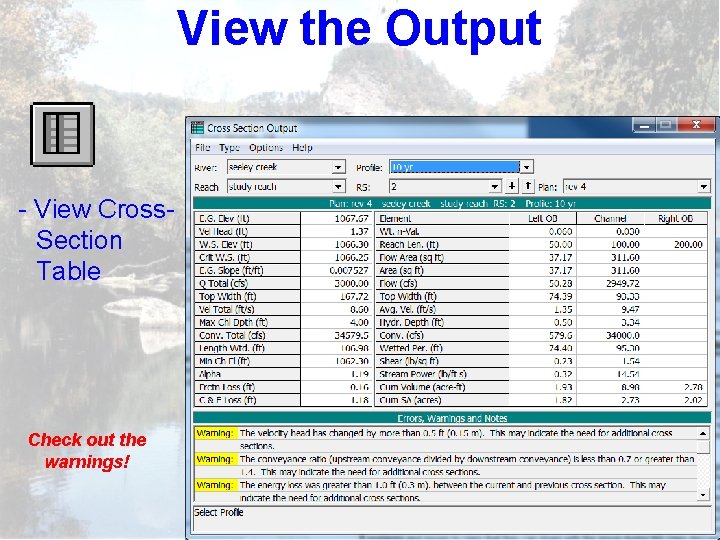The image size is (720, 540).
Task: Click the up arrow RS navigation button
Action: (528, 186)
